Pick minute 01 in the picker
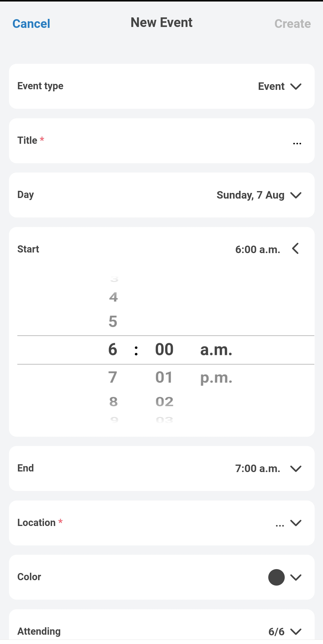Image resolution: width=323 pixels, height=644 pixels. point(164,377)
